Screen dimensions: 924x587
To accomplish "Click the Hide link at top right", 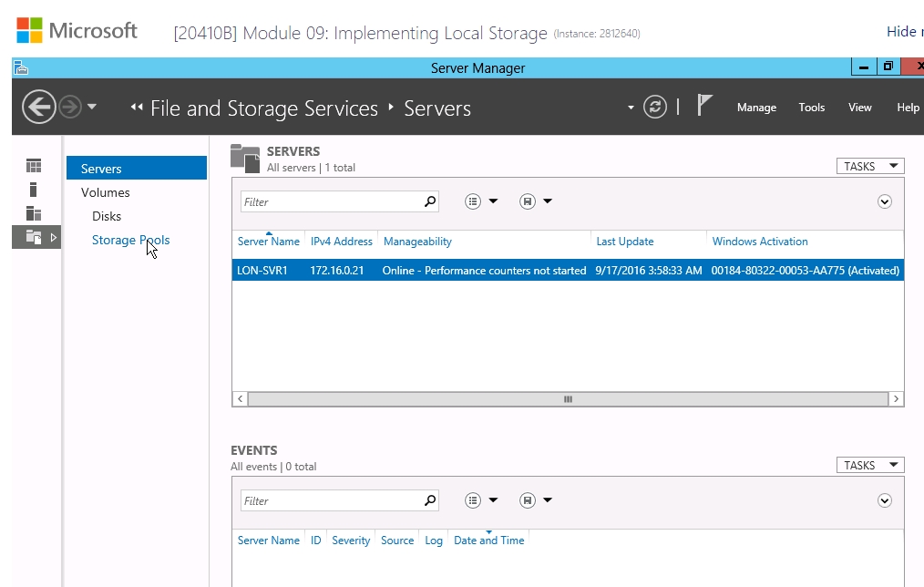I will coord(901,31).
